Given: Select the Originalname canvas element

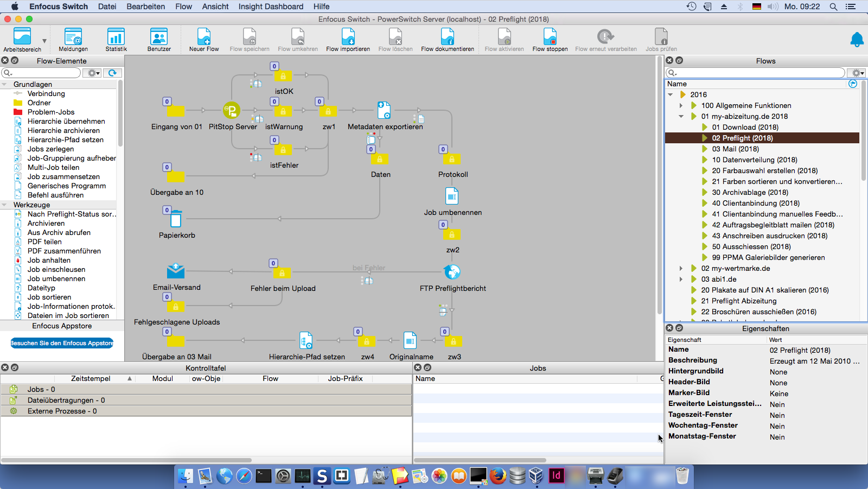Looking at the screenshot, I should coord(410,340).
